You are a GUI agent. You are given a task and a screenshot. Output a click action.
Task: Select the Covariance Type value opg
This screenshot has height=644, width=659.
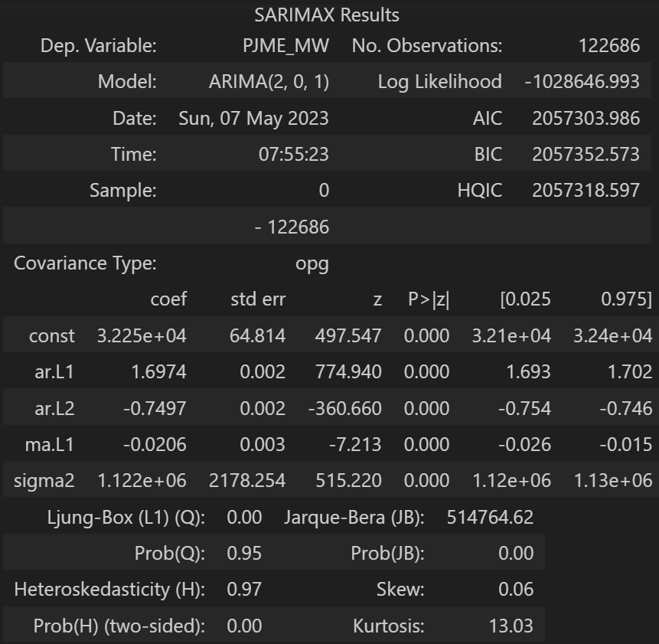(312, 263)
